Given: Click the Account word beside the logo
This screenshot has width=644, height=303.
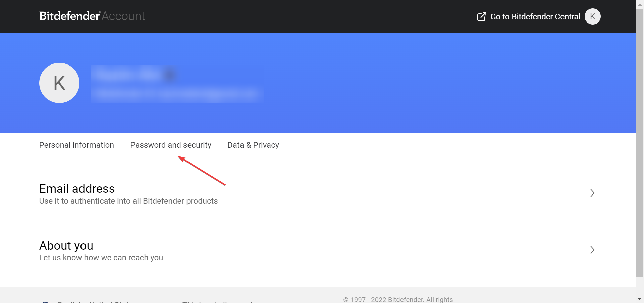Looking at the screenshot, I should 123,16.
